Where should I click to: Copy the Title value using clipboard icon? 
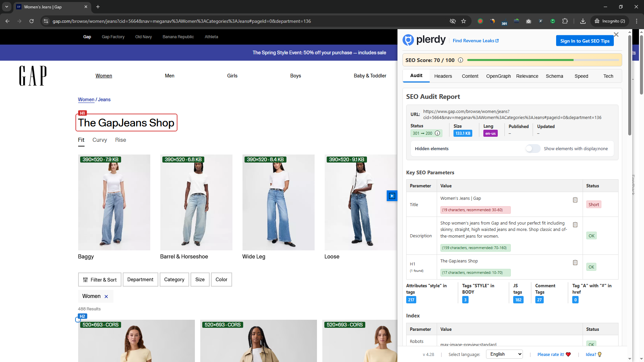[575, 200]
